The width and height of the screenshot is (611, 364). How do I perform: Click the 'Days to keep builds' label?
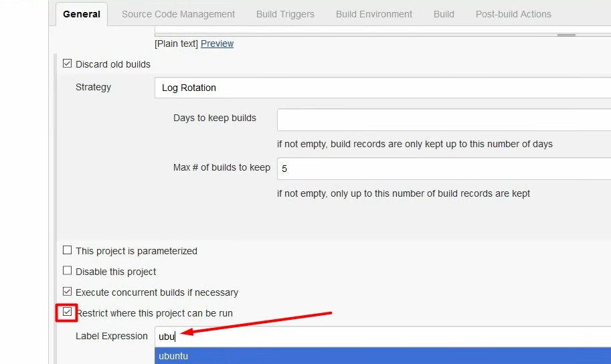pyautogui.click(x=215, y=118)
